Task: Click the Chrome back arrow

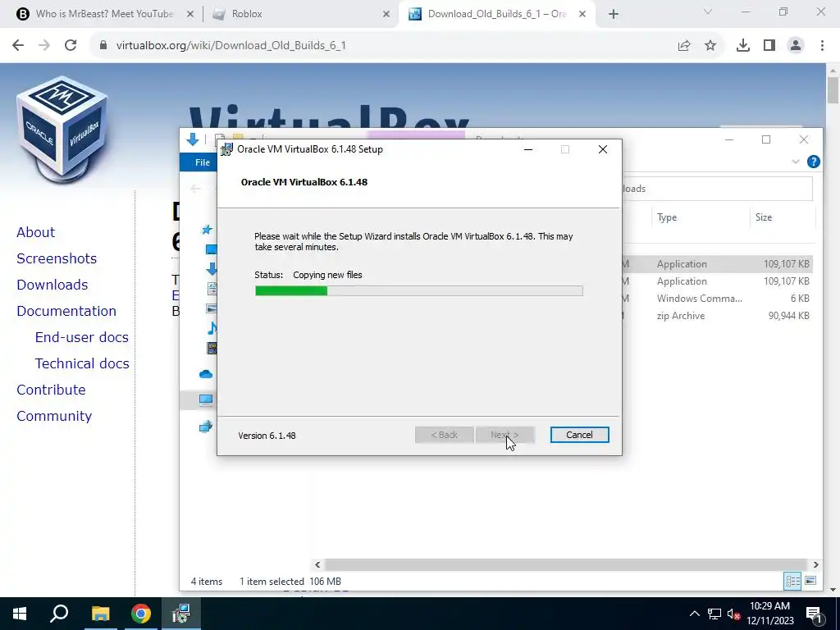Action: (18, 45)
